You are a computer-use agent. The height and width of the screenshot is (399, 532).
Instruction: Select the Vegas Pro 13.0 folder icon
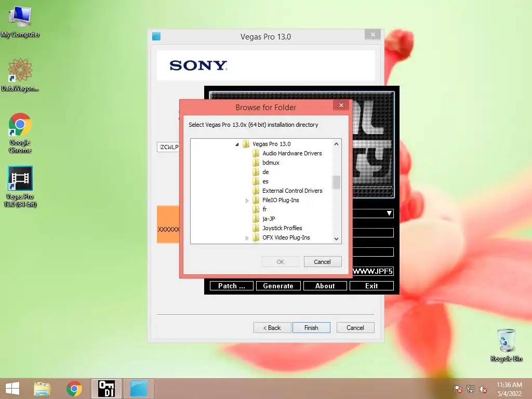click(x=246, y=144)
